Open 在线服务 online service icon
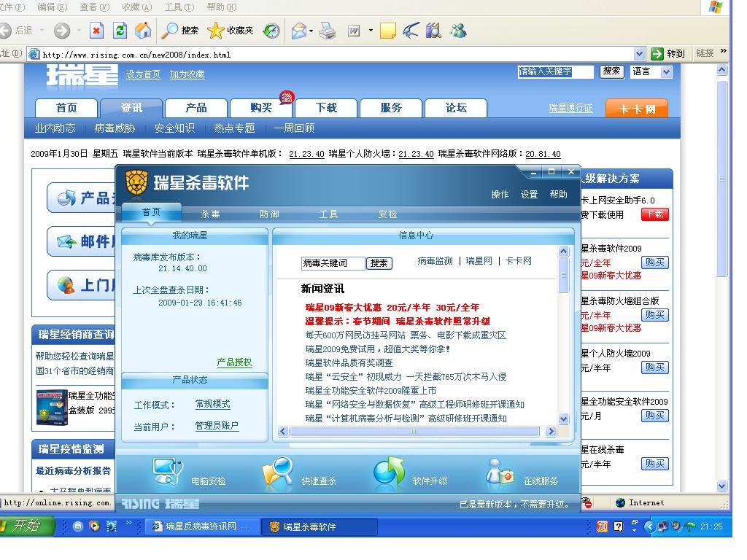 pos(500,472)
